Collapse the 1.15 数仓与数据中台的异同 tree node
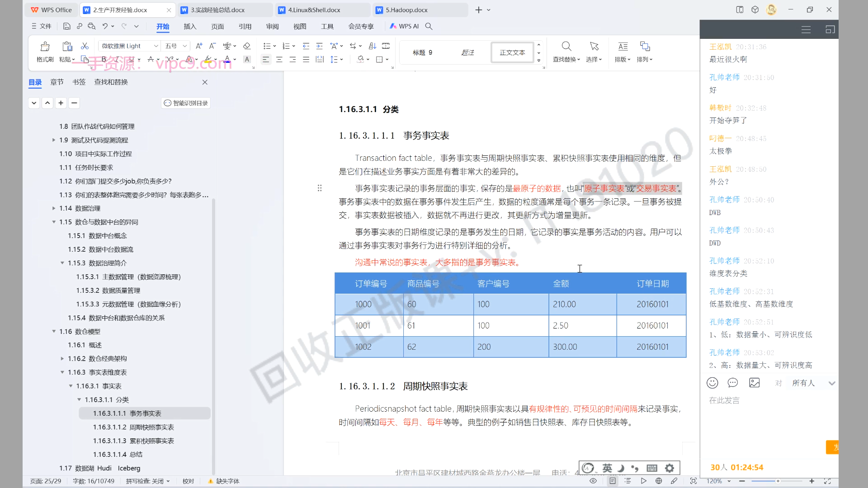Image resolution: width=868 pixels, height=488 pixels. 54,222
